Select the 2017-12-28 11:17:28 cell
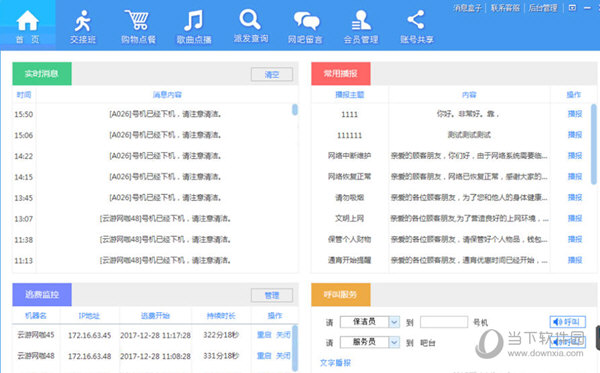 tap(155, 336)
